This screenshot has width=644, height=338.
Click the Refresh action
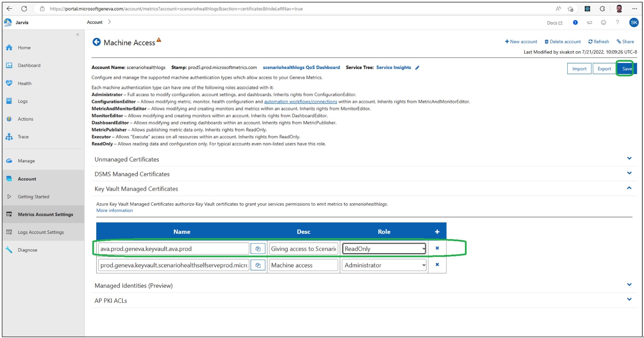(x=599, y=41)
